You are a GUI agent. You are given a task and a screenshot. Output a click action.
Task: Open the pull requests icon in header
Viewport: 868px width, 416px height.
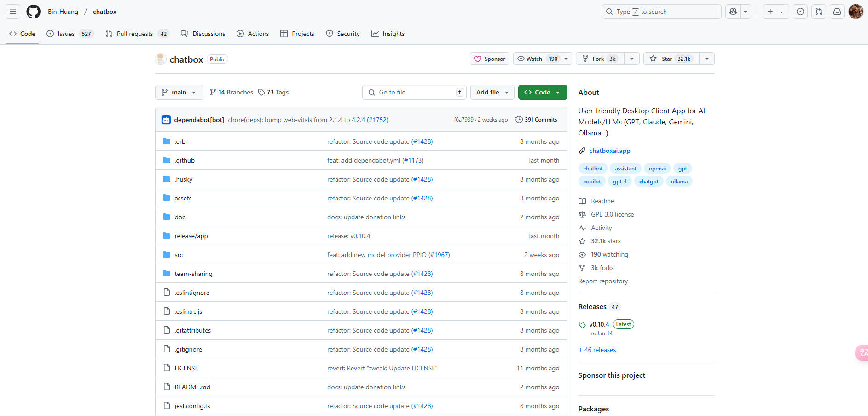(819, 12)
